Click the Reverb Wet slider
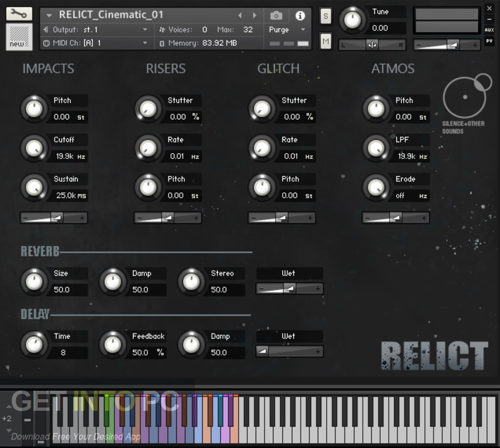Image resolution: width=500 pixels, height=448 pixels. pyautogui.click(x=289, y=289)
